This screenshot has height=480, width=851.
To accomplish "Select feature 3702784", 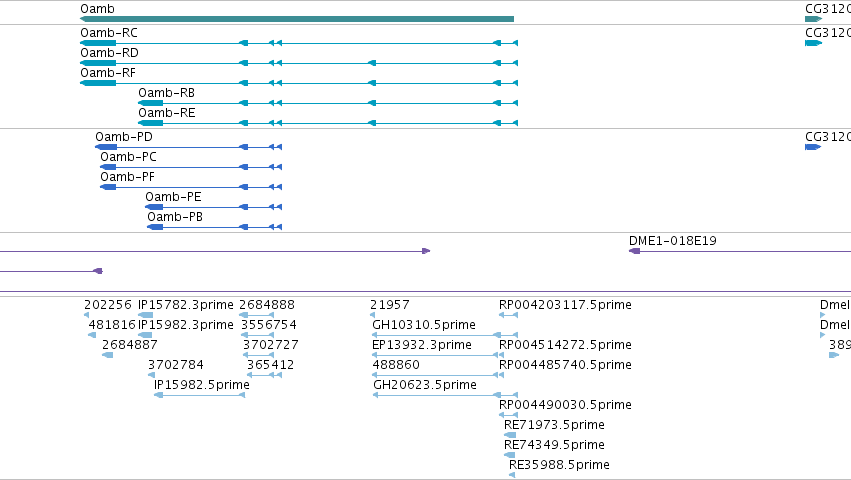I will coord(176,365).
